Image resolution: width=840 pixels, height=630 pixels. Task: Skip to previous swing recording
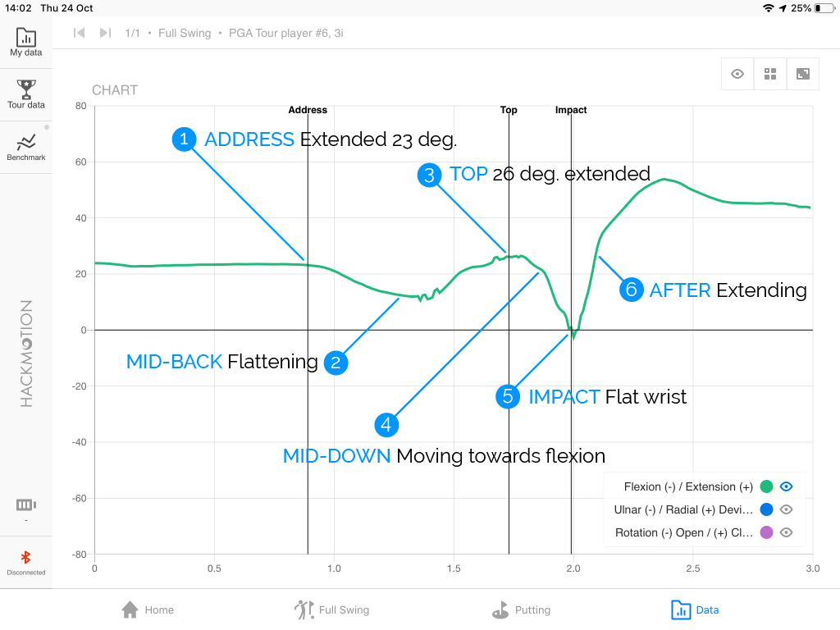point(80,33)
